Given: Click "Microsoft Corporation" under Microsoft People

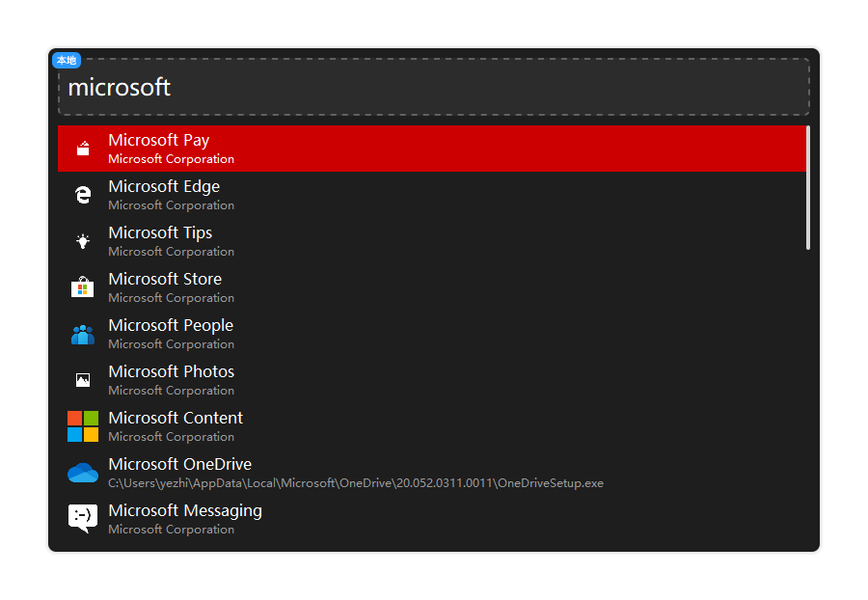Looking at the screenshot, I should coord(171,344).
